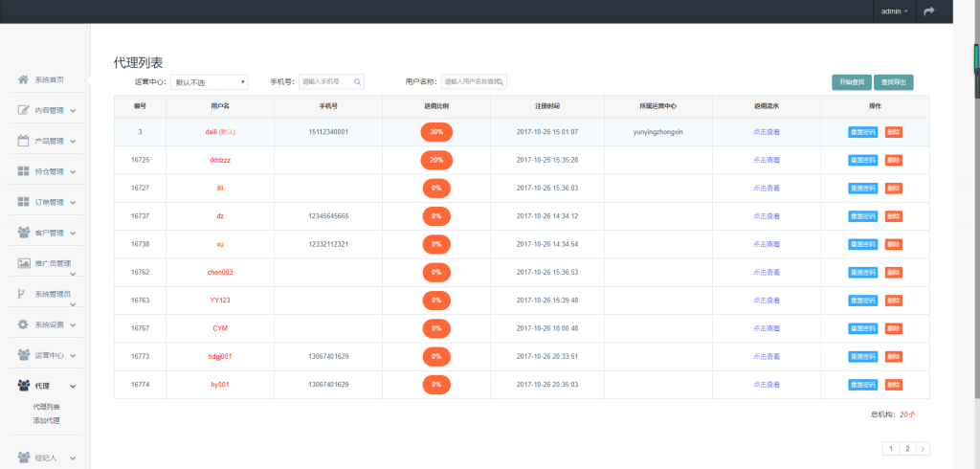
Task: Expand the 订单管理 sidebar menu chevron
Action: tap(73, 203)
